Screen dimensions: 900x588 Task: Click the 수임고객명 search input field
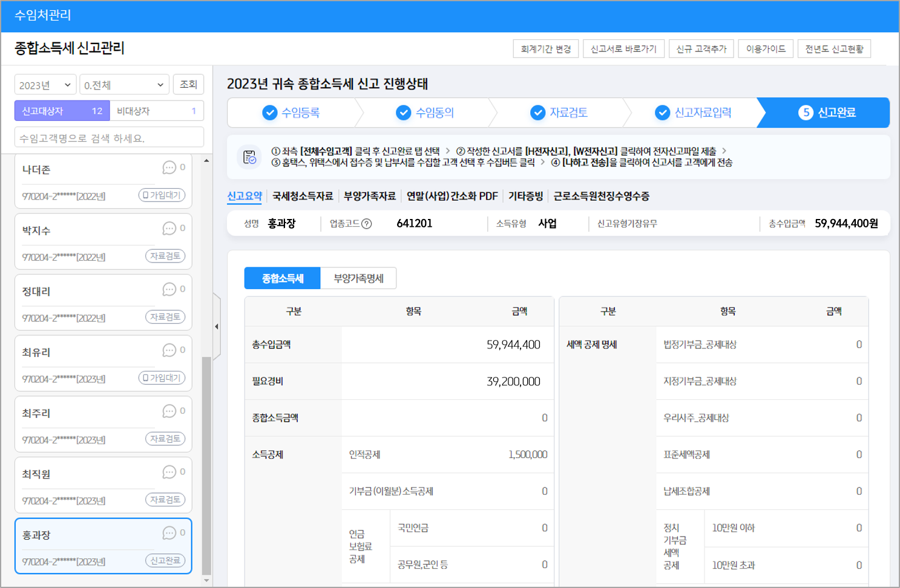tap(109, 138)
